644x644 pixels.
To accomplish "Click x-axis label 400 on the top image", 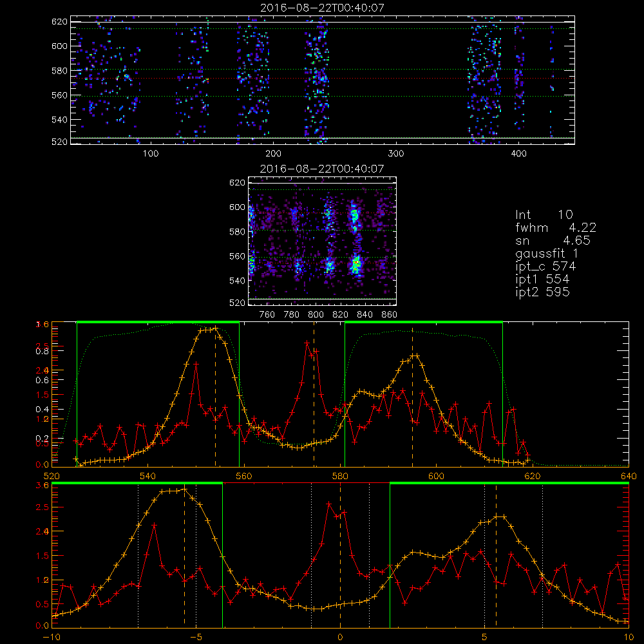I will tap(518, 154).
